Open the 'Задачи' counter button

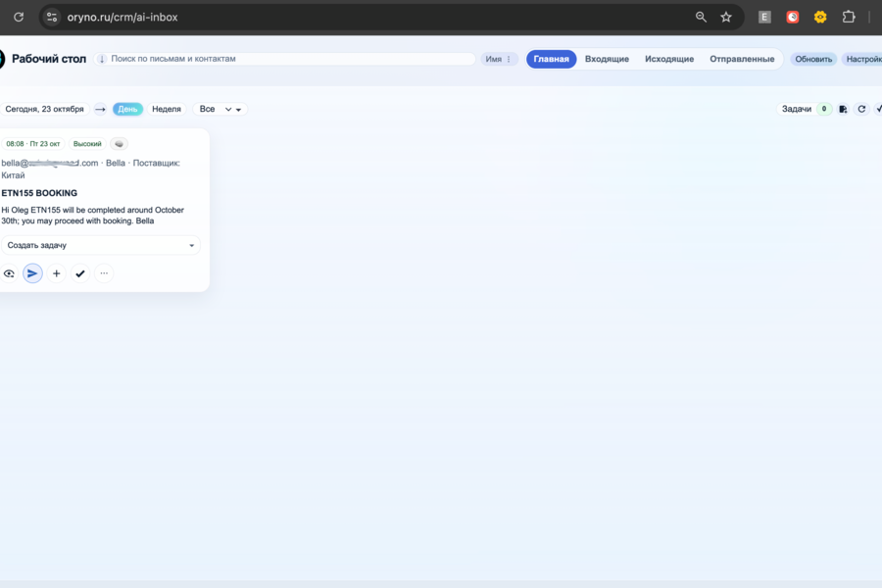pos(805,109)
